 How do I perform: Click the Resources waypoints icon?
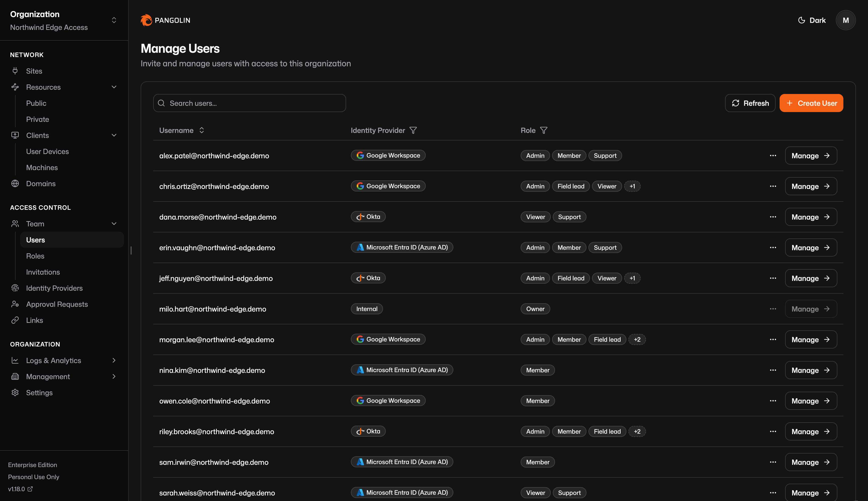point(15,87)
